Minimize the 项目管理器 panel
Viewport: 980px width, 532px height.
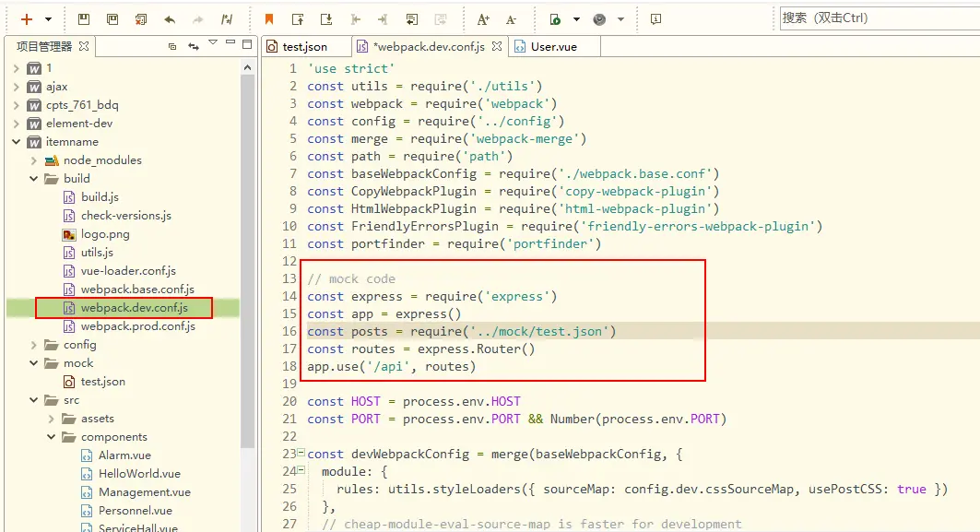click(230, 42)
